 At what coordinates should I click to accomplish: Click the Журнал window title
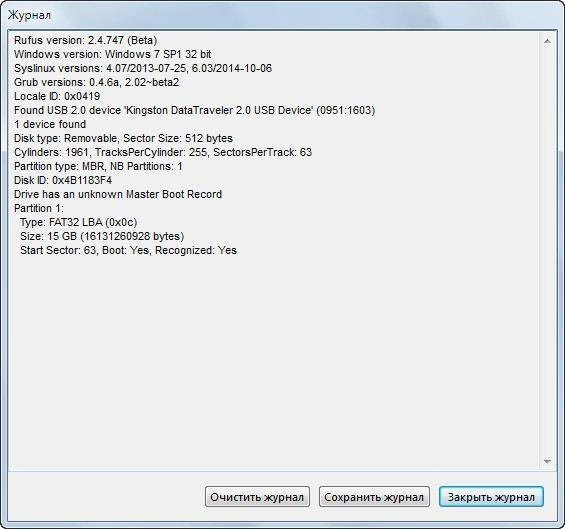pyautogui.click(x=30, y=15)
